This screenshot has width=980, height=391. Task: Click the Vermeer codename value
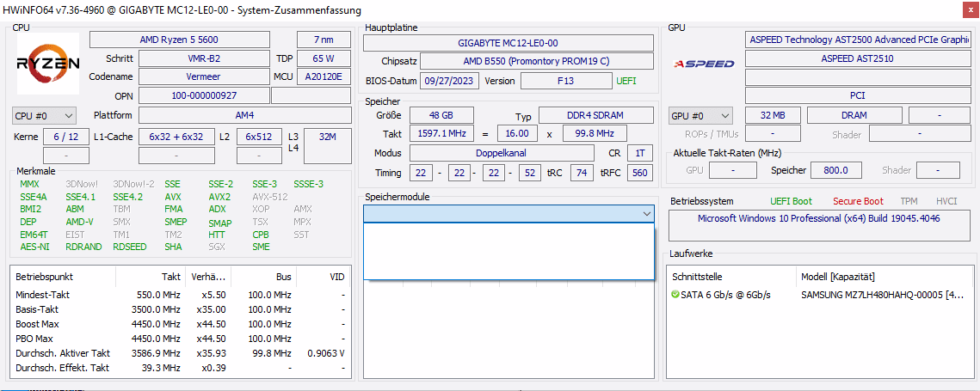[x=204, y=76]
